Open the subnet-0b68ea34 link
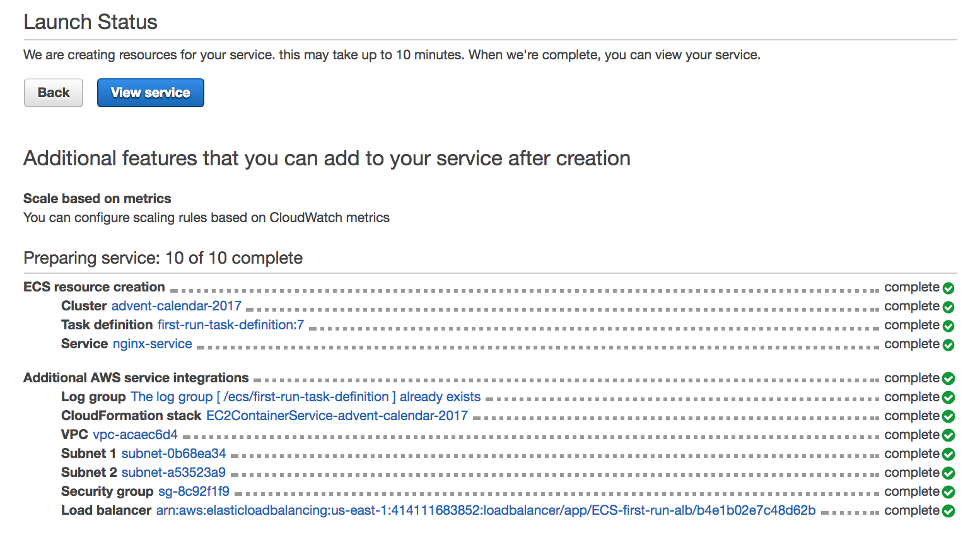 pos(173,454)
